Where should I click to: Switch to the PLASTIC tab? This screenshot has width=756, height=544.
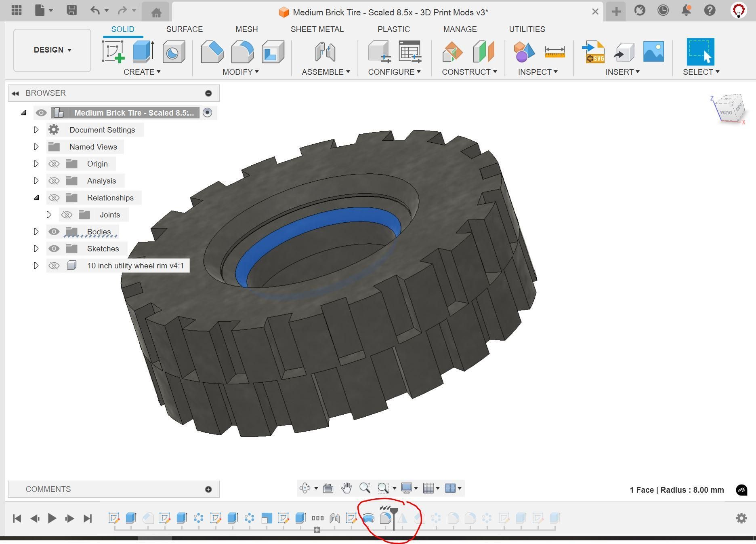click(394, 29)
